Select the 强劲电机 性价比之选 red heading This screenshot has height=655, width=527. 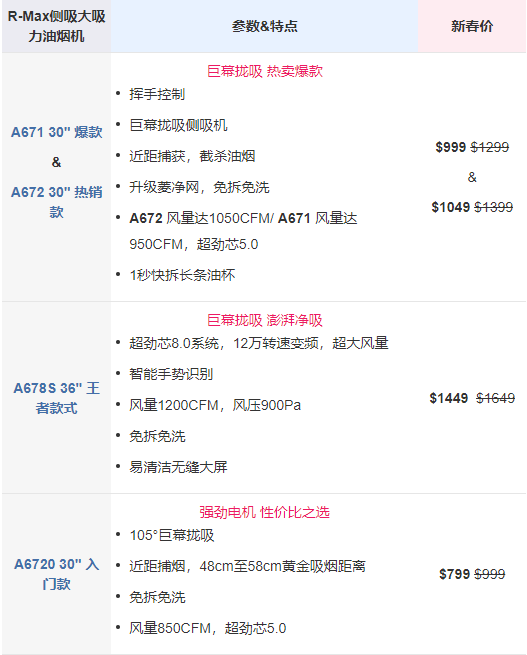[x=264, y=512]
